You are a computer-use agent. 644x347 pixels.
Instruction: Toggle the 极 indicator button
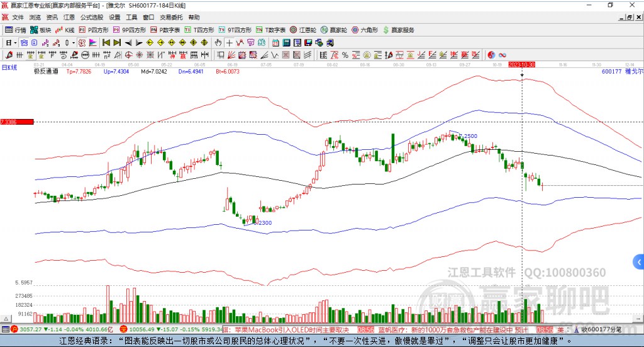click(82, 43)
